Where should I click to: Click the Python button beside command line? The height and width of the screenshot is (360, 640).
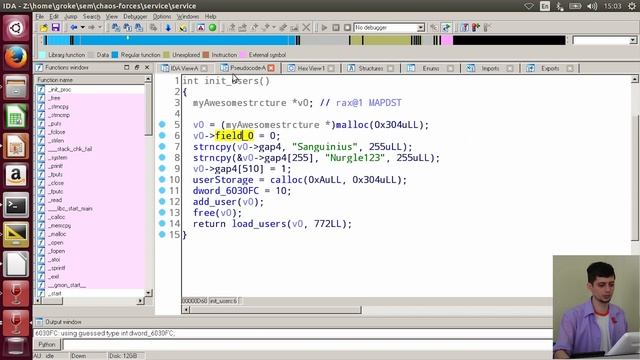click(47, 344)
